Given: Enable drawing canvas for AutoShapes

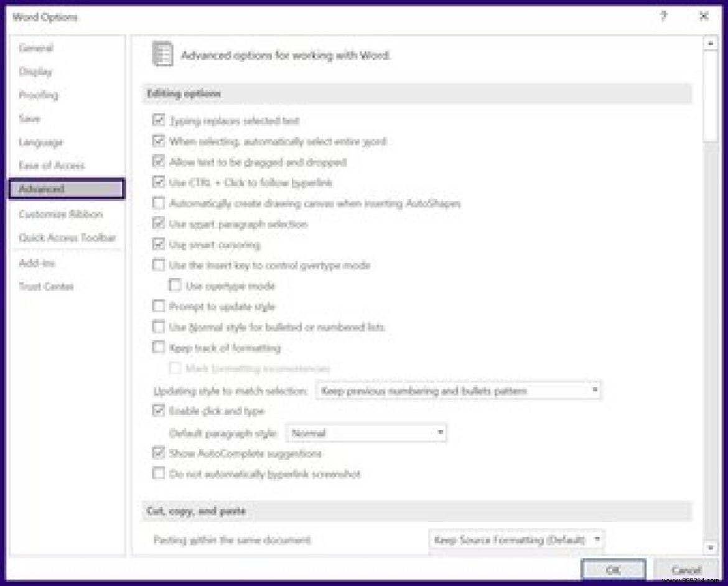Looking at the screenshot, I should point(159,203).
